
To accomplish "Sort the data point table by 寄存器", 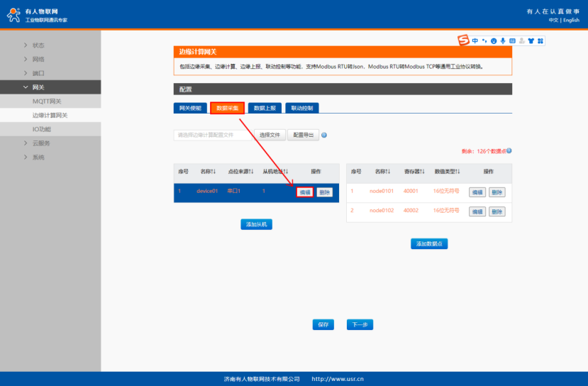I will click(x=414, y=172).
